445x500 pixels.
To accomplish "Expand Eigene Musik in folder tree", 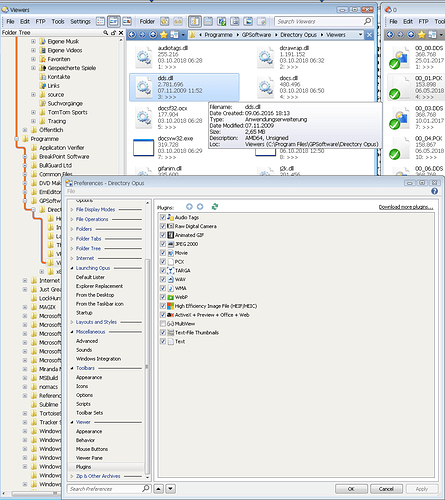I will pyautogui.click(x=33, y=41).
